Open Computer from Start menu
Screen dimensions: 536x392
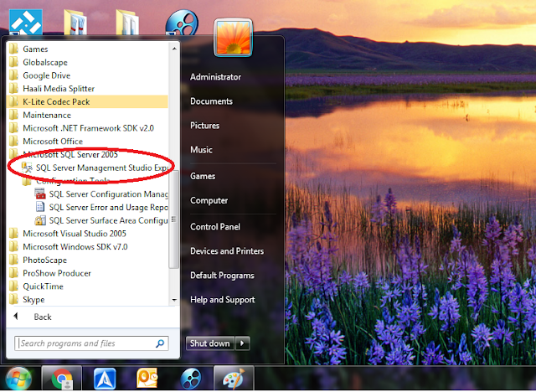(209, 200)
